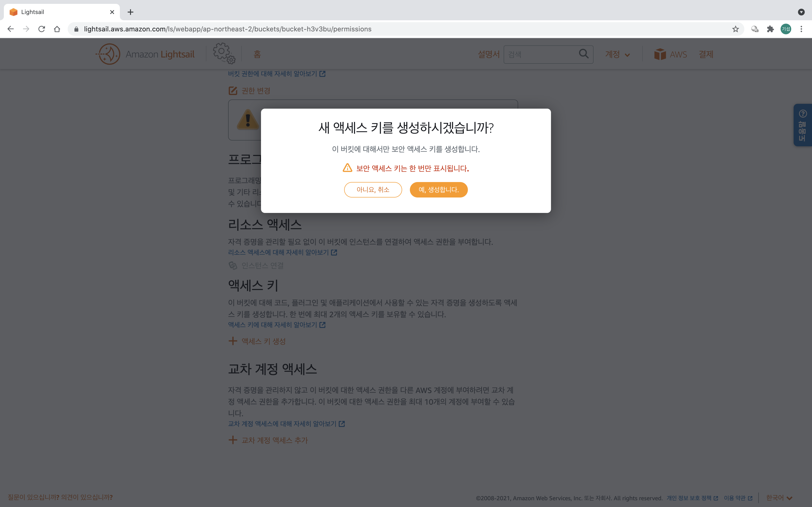Click the browser home icon
This screenshot has height=507, width=812.
point(57,29)
